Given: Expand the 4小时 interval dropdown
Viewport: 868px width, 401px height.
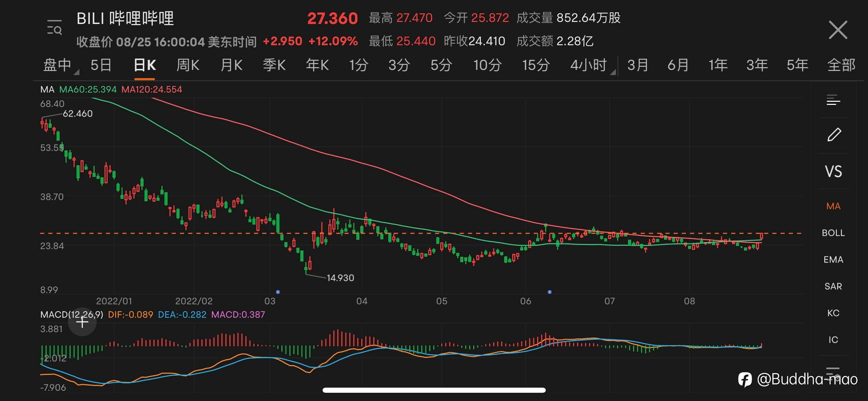Looking at the screenshot, I should click(x=613, y=72).
